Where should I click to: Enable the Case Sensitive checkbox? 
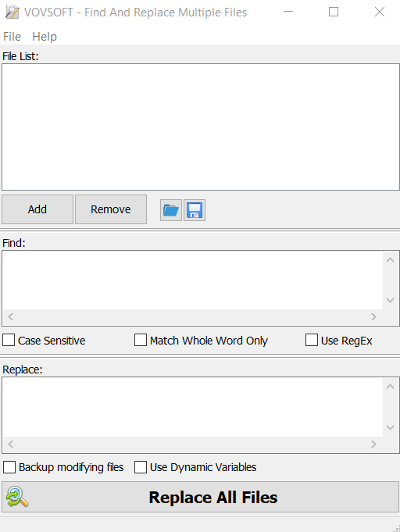click(9, 340)
